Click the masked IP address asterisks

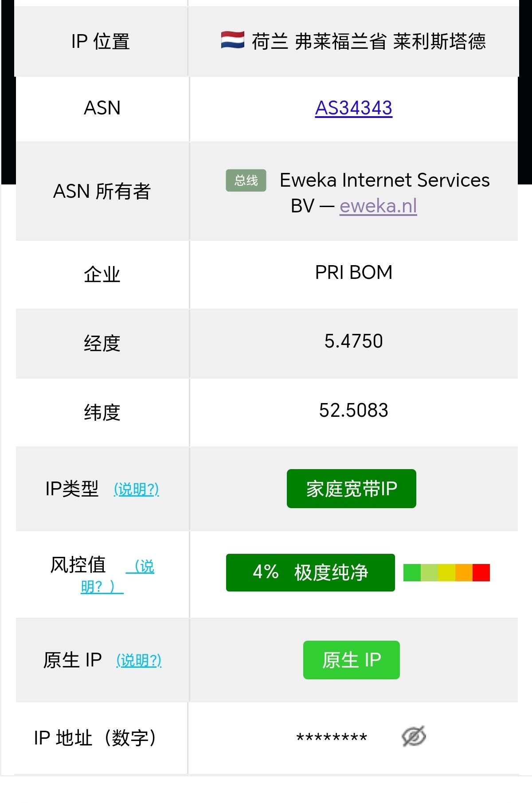tap(332, 738)
